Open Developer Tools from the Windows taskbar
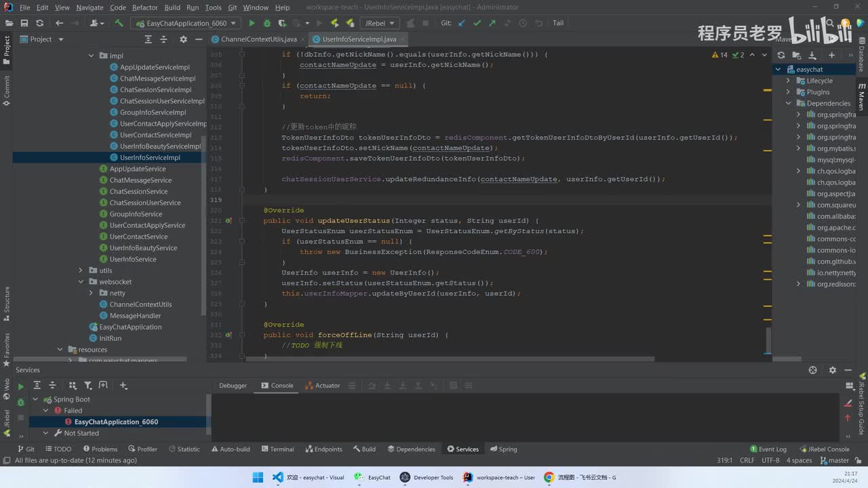The height and width of the screenshot is (488, 868). [427, 477]
